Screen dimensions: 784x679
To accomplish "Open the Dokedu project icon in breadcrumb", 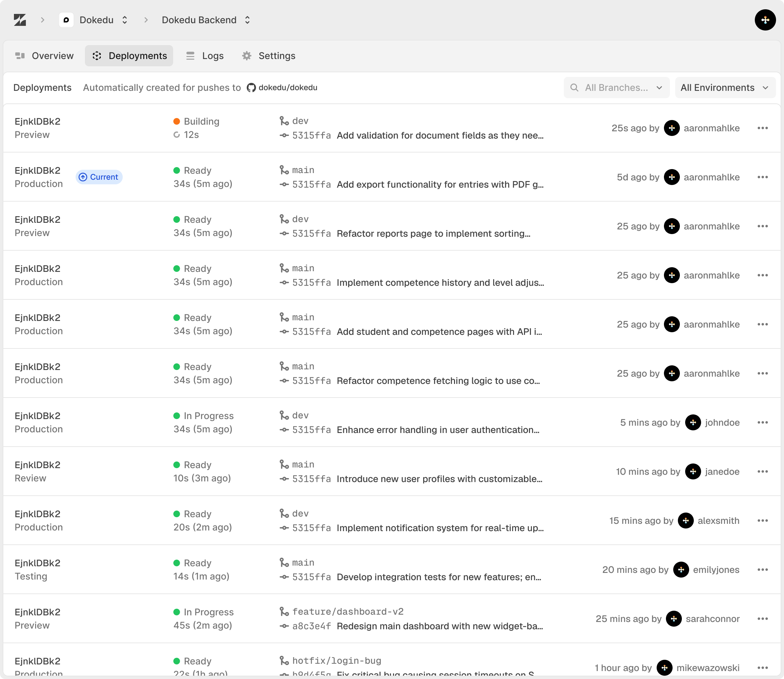I will coord(66,20).
